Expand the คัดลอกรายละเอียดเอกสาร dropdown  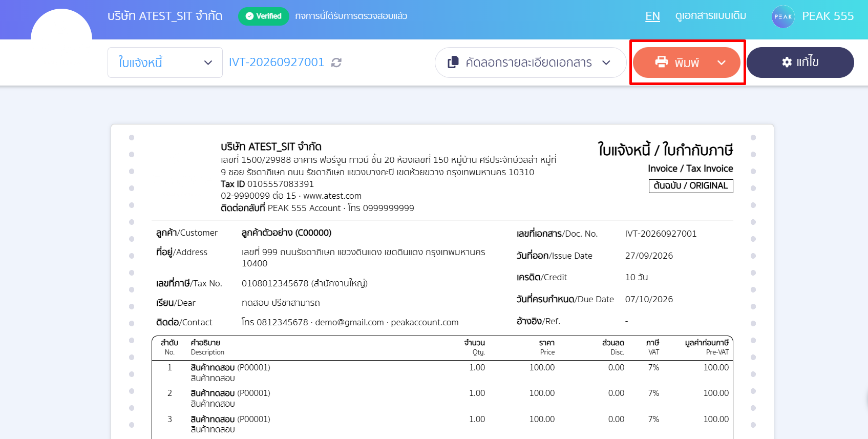(x=607, y=62)
